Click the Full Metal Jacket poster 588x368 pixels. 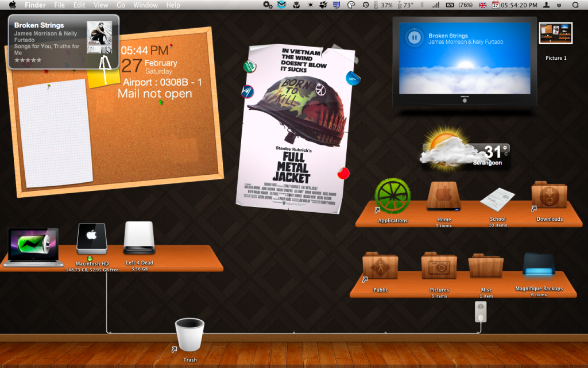click(296, 129)
